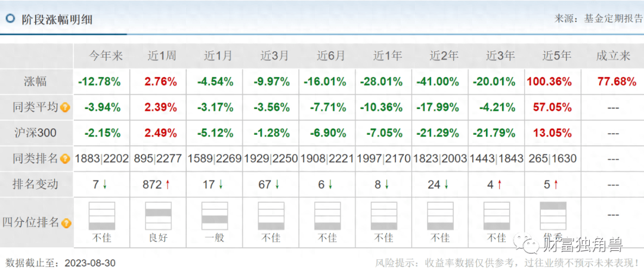Click the 13.05% 沪深300 value
Viewport: 644px width, 273px height.
click(552, 134)
